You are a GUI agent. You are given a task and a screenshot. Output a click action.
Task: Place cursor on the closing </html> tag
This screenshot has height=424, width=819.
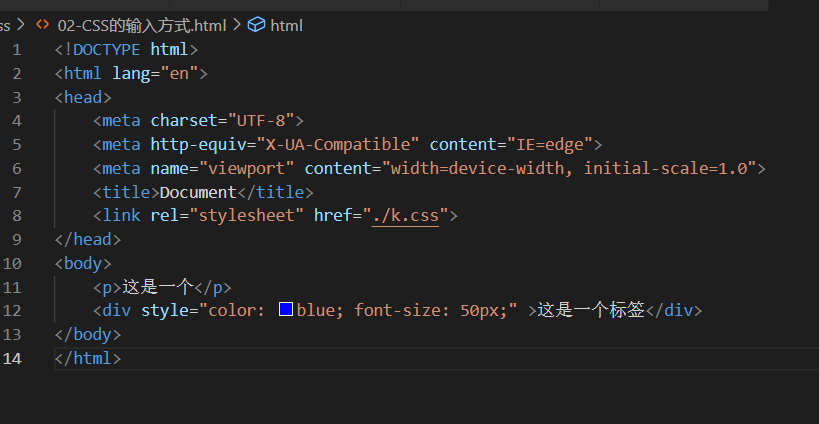88,358
